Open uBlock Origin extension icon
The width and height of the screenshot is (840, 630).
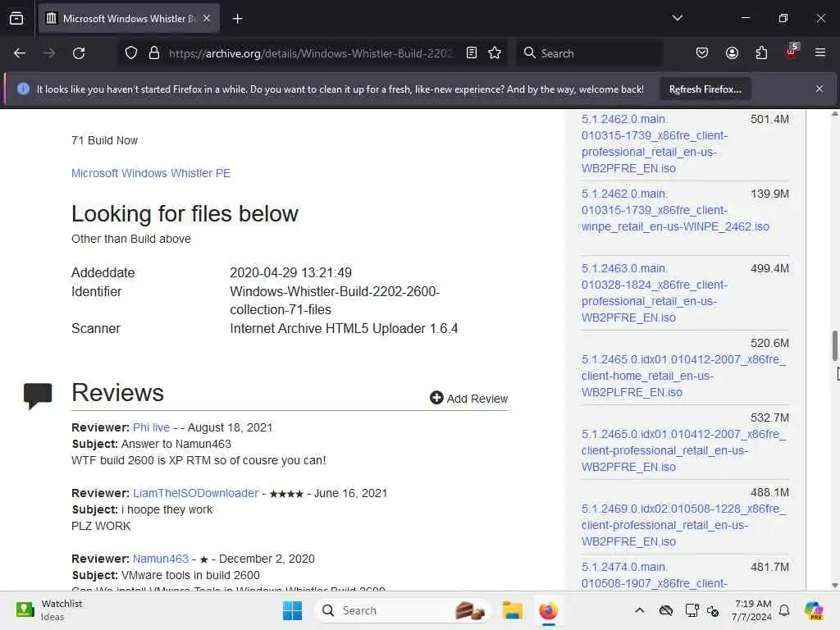[x=792, y=52]
